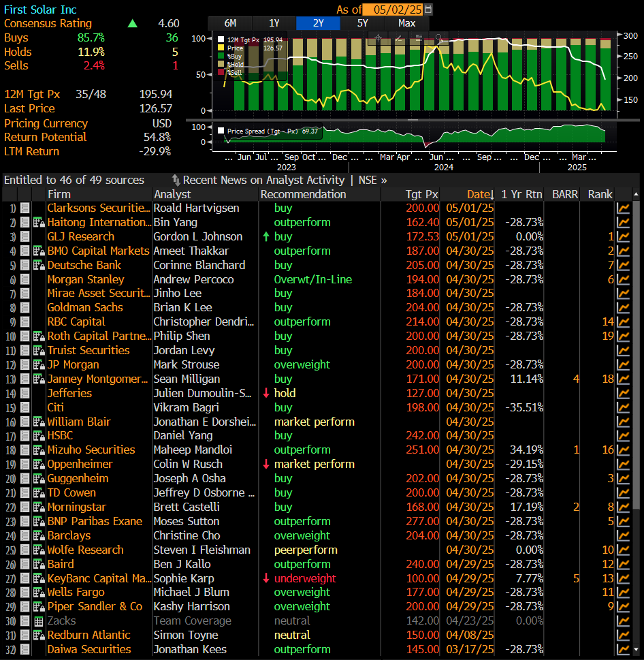Screen dimensions: 644x660
Task: Open the report document icon for Clarksons Securities
Action: coord(25,208)
